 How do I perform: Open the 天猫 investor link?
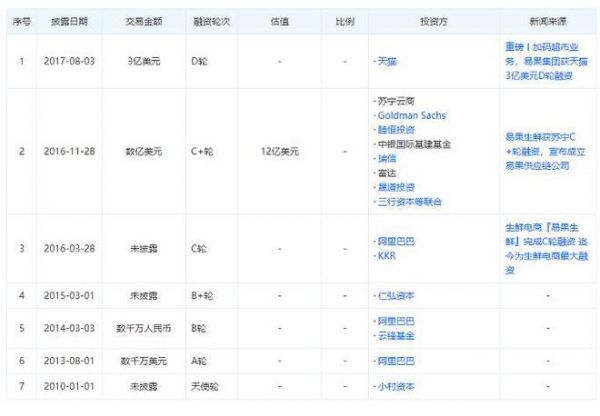point(387,62)
